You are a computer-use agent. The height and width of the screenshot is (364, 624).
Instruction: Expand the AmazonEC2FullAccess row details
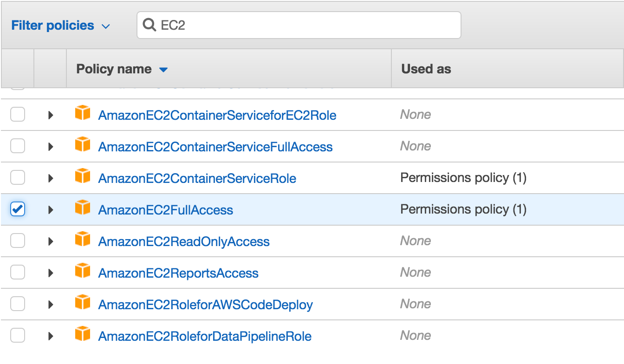[x=51, y=210]
